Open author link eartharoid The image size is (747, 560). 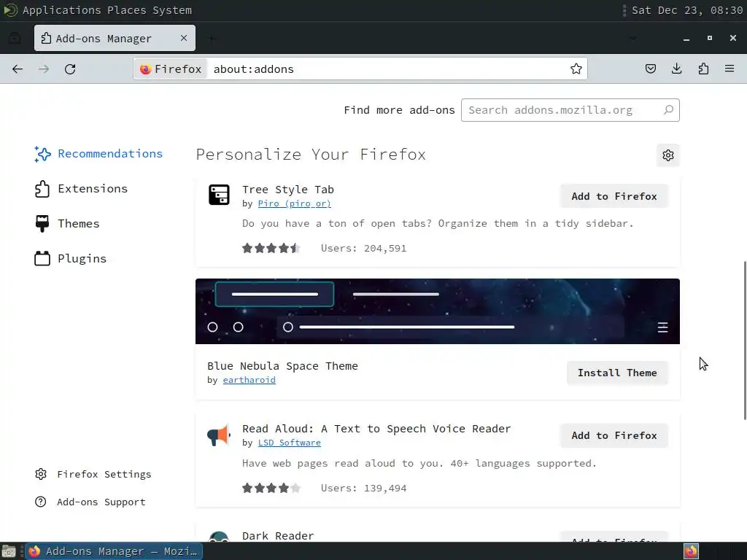pos(249,380)
